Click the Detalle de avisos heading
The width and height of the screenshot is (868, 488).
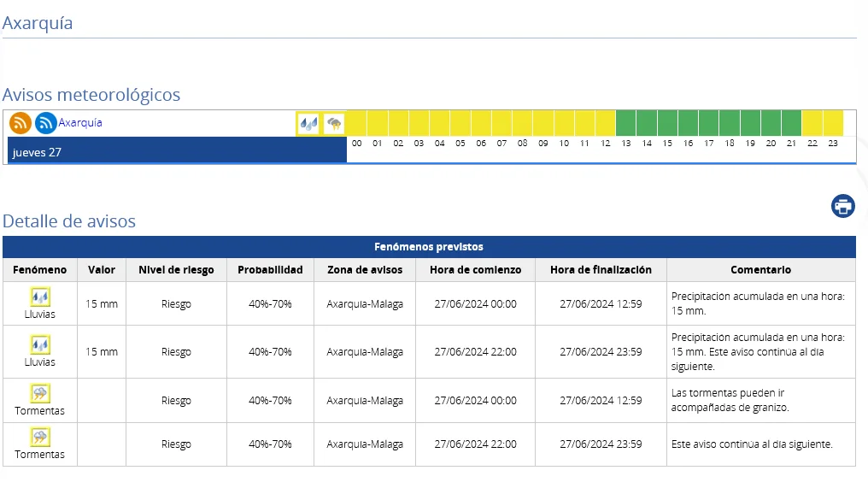click(x=69, y=221)
